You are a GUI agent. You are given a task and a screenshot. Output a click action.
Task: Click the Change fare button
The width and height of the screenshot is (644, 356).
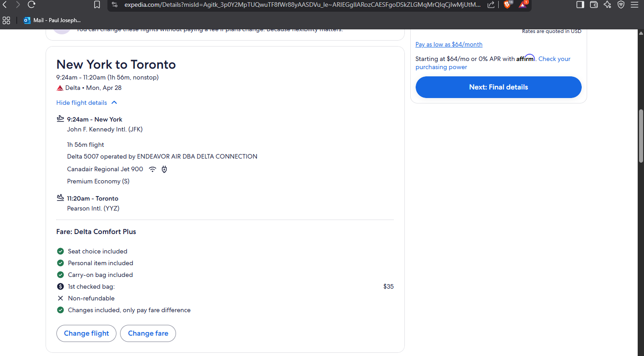tap(148, 333)
